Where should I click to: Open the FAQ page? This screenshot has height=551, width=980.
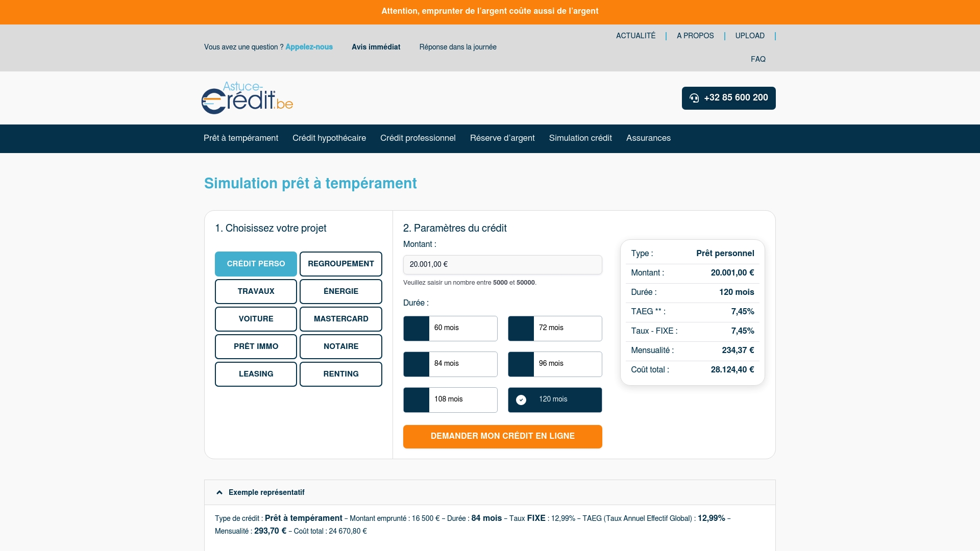pyautogui.click(x=758, y=59)
